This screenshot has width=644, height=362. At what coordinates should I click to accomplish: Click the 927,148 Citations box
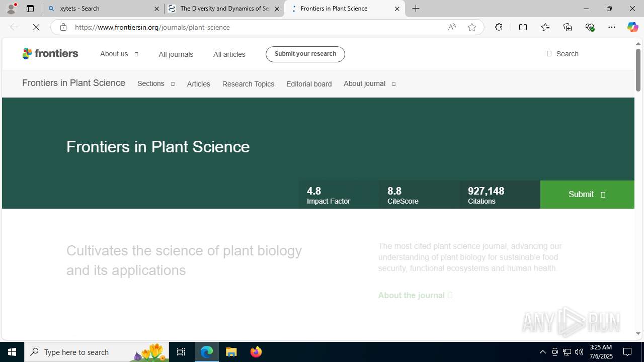(500, 195)
